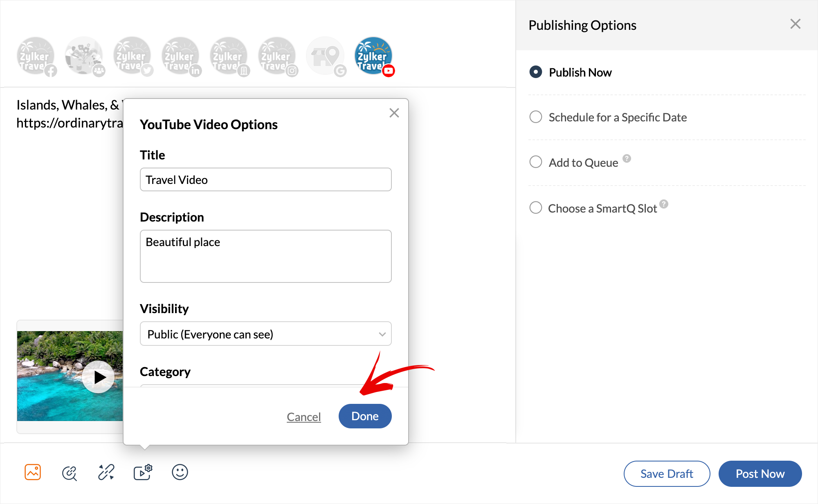Select the Instagram channel avatar
This screenshot has width=818, height=504.
(277, 56)
